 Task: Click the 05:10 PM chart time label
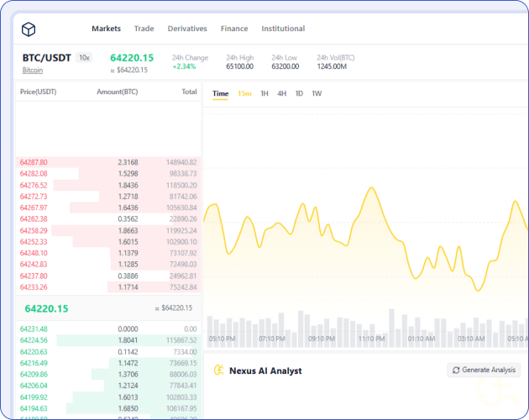tap(222, 339)
